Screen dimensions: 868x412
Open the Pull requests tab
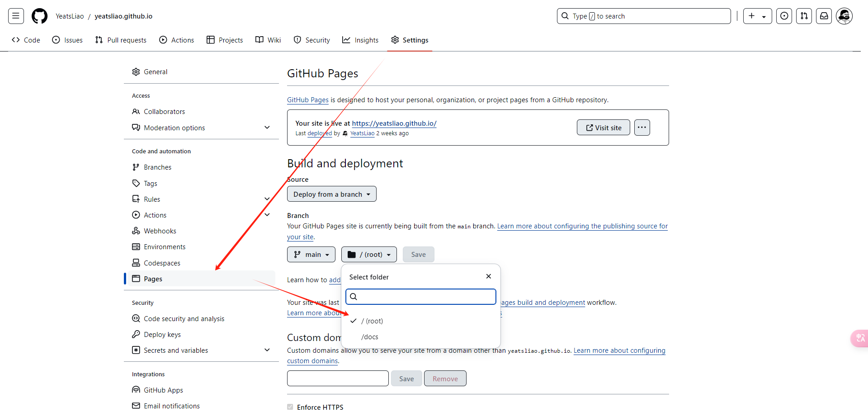pos(121,40)
